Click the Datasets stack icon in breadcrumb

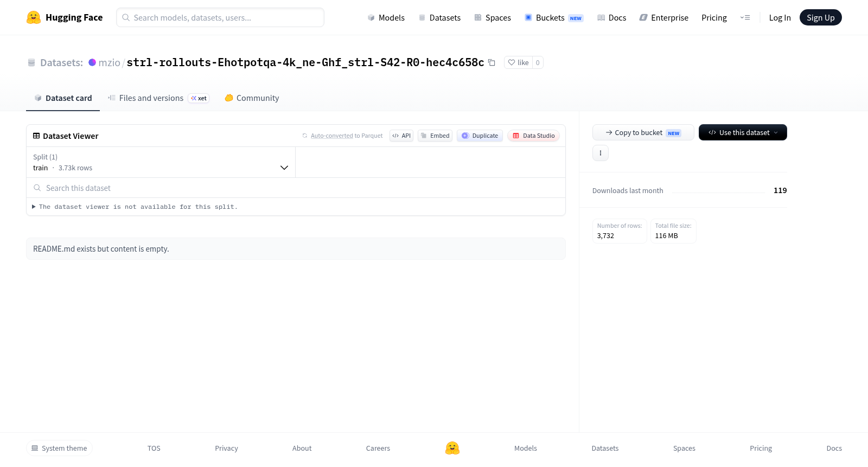pyautogui.click(x=31, y=62)
